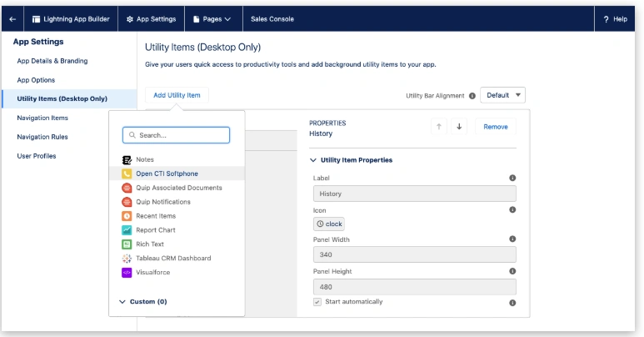Move History item down with arrow
The height and width of the screenshot is (337, 644).
[459, 127]
